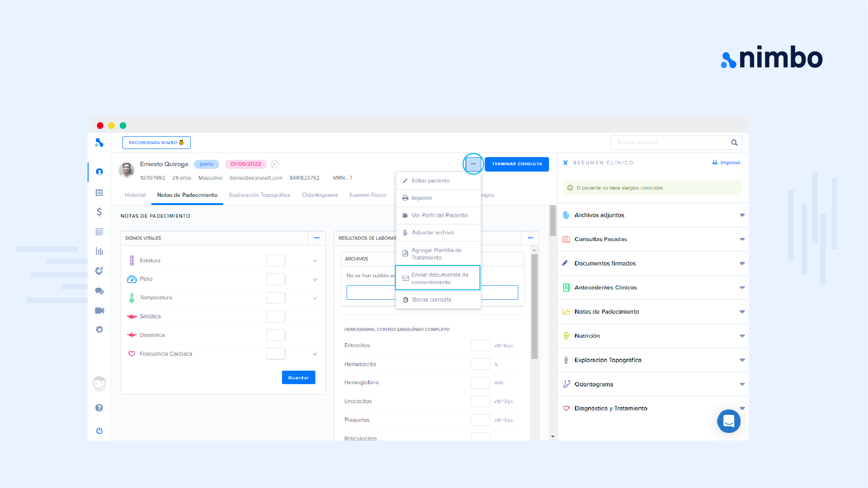Close Resumen Clínico panel with X
Image resolution: width=868 pixels, height=488 pixels.
[565, 163]
